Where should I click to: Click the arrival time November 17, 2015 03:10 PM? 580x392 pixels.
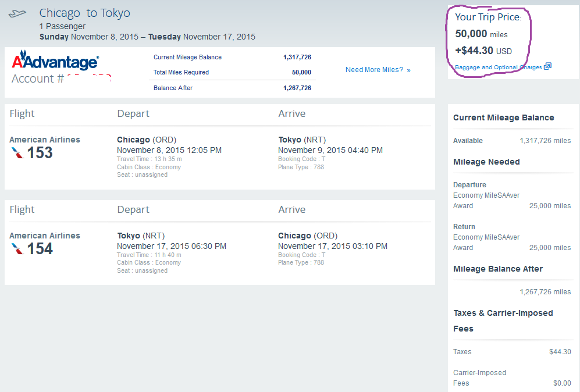tap(333, 246)
